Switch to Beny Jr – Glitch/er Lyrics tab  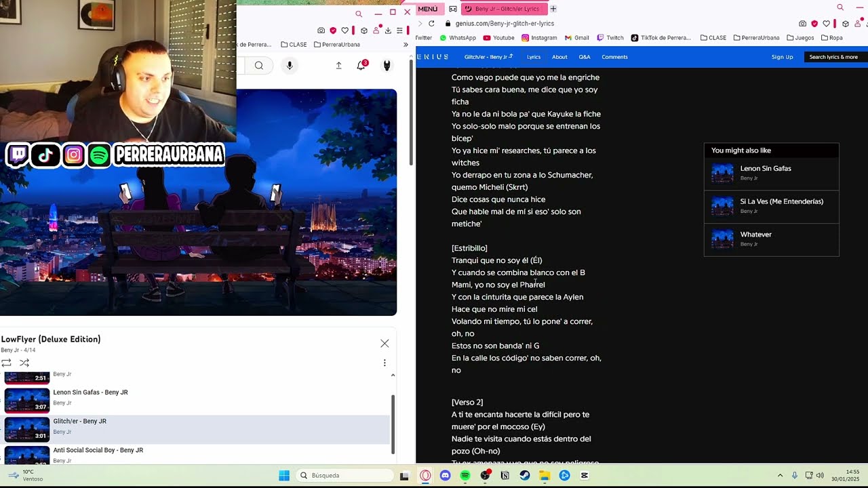[504, 9]
